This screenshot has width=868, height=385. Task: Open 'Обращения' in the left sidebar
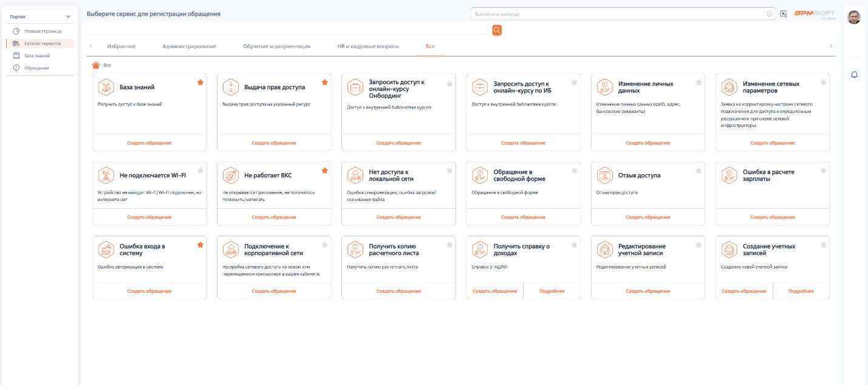tap(36, 67)
